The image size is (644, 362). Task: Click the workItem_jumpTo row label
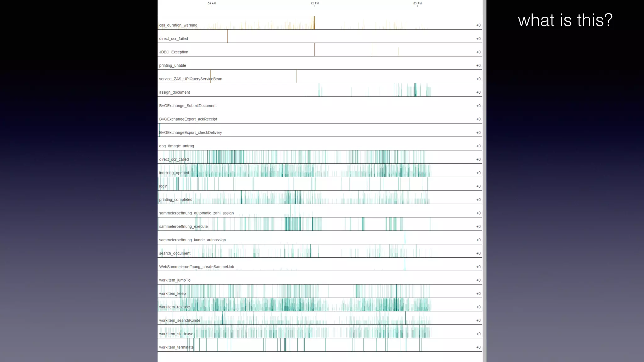pyautogui.click(x=175, y=280)
